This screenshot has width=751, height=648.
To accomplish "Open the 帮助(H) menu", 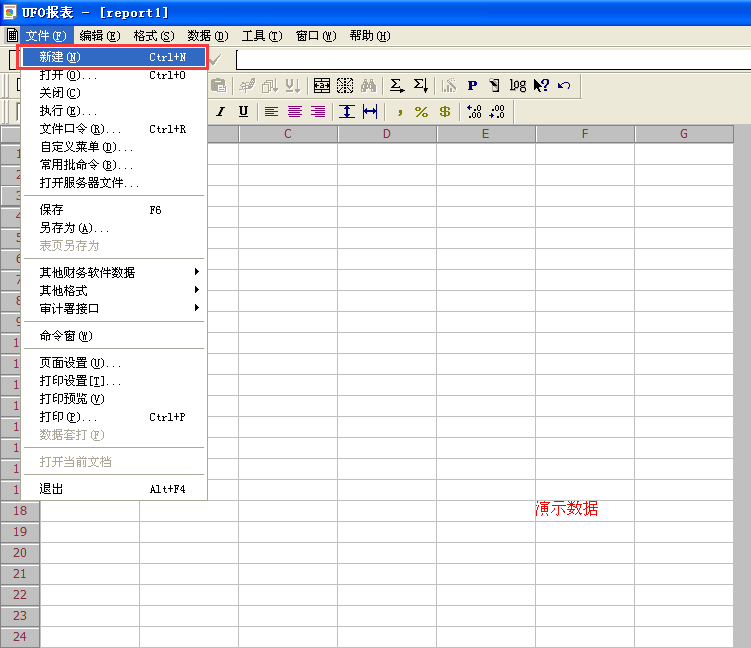I will coord(370,36).
